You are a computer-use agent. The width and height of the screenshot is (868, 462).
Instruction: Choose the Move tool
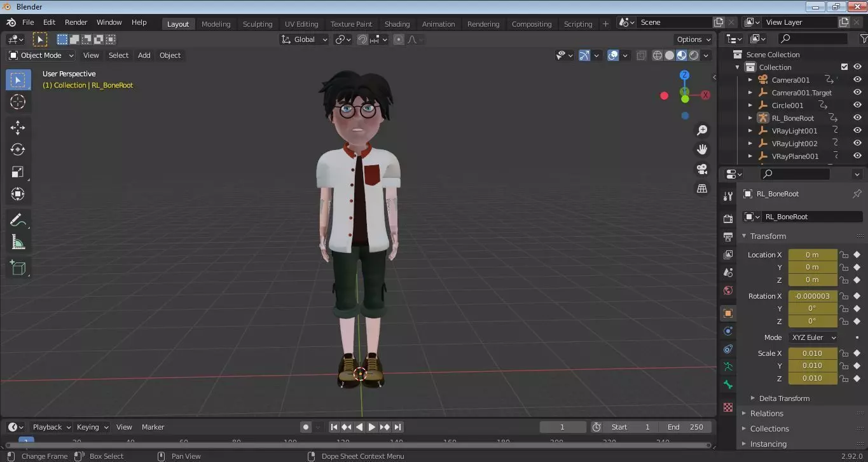(18, 128)
